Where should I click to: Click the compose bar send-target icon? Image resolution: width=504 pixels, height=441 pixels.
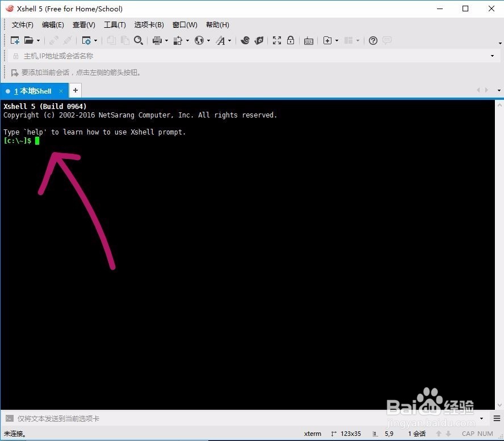point(9,418)
